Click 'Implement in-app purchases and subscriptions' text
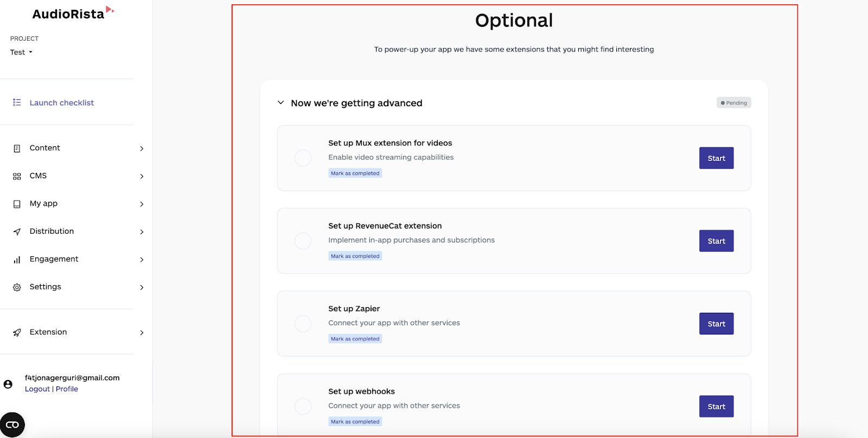The height and width of the screenshot is (438, 868). pyautogui.click(x=411, y=240)
